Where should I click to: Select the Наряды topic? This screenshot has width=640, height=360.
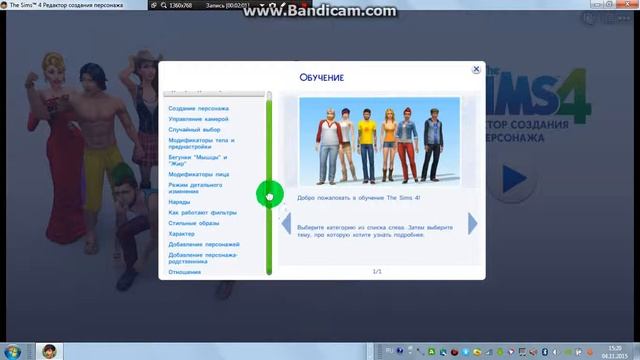tap(179, 202)
